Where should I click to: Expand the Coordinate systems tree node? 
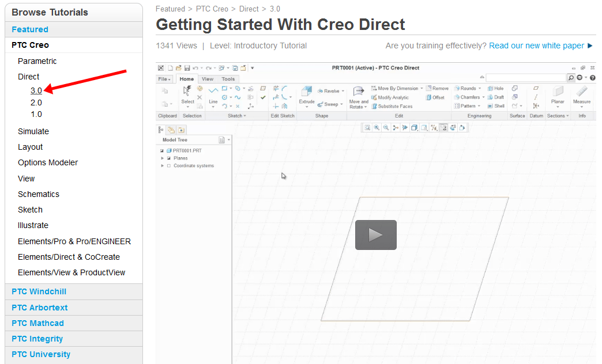click(163, 165)
